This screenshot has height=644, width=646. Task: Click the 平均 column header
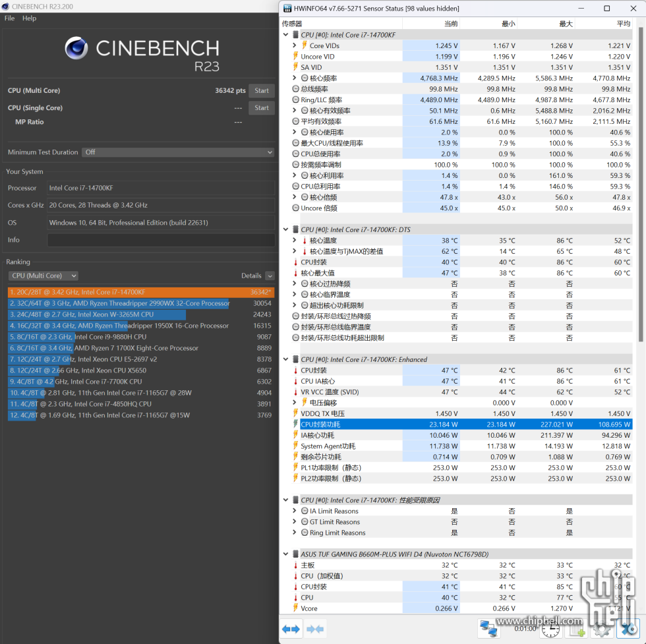point(604,24)
